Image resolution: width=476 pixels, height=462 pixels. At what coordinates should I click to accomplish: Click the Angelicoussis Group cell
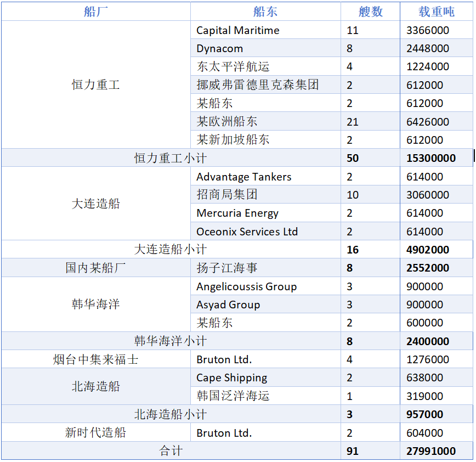246,286
